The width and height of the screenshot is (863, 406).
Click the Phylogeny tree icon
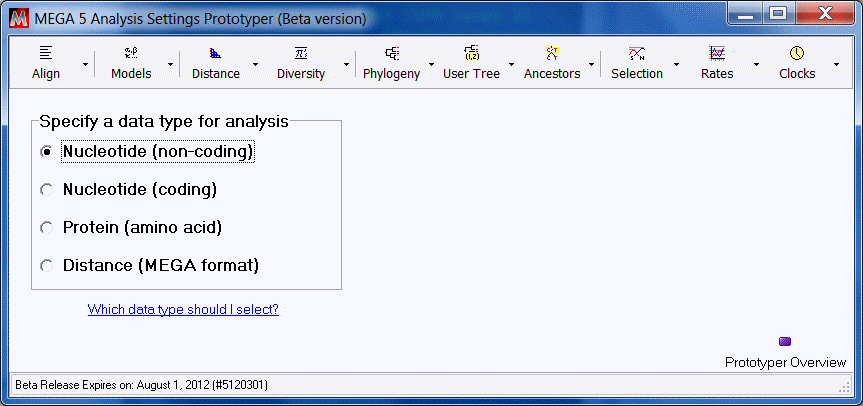[392, 53]
